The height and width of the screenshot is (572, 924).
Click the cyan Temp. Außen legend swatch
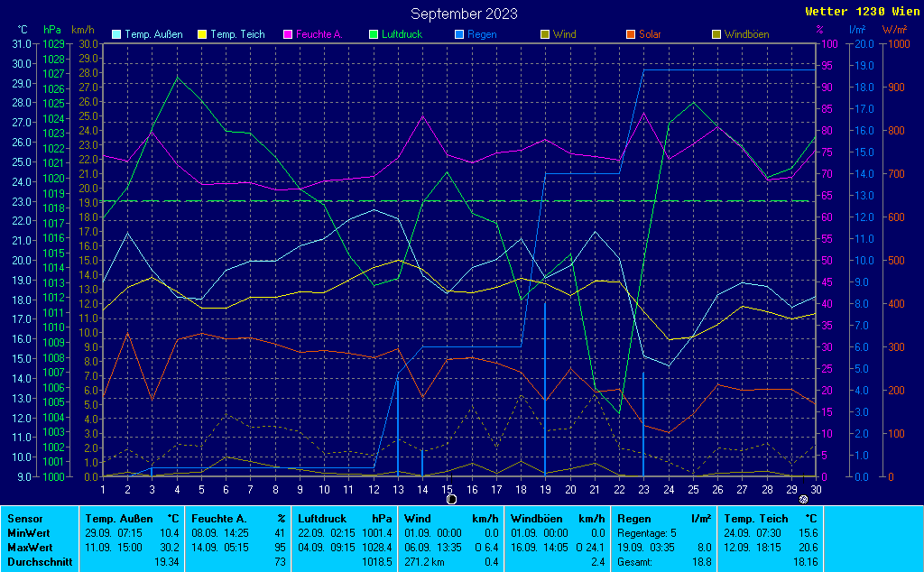(x=116, y=34)
